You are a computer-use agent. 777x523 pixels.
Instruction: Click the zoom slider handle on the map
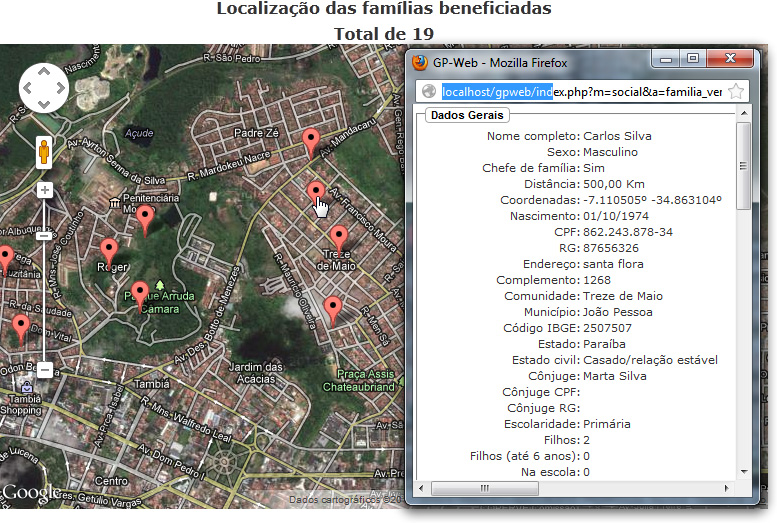pyautogui.click(x=44, y=236)
